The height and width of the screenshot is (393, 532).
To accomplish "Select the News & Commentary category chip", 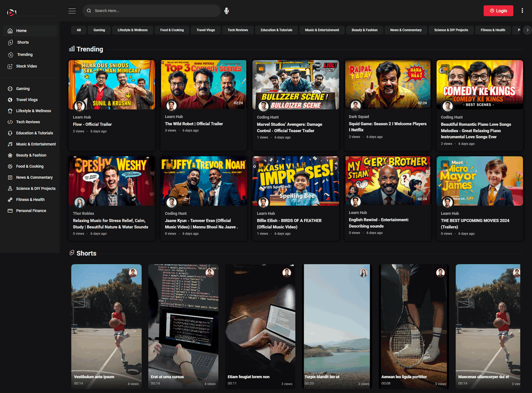I will click(406, 30).
